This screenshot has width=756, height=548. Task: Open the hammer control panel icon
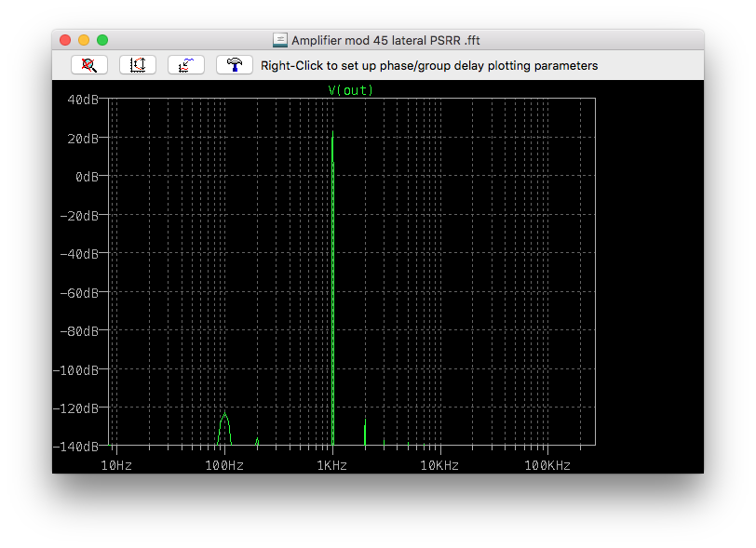point(235,65)
